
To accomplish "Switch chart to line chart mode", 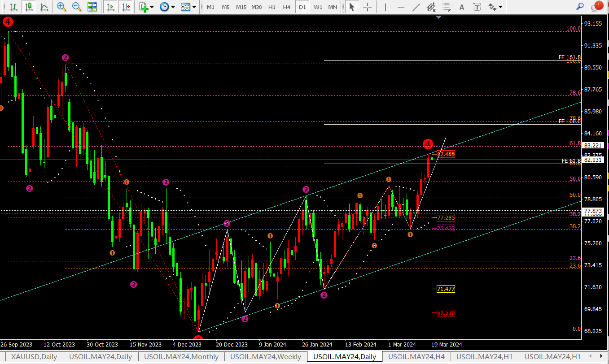I will pos(44,7).
